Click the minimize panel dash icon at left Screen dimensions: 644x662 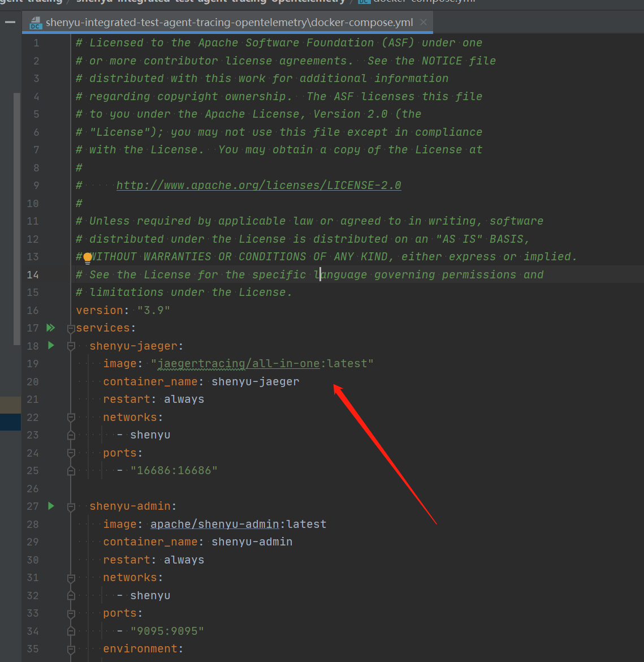[10, 22]
